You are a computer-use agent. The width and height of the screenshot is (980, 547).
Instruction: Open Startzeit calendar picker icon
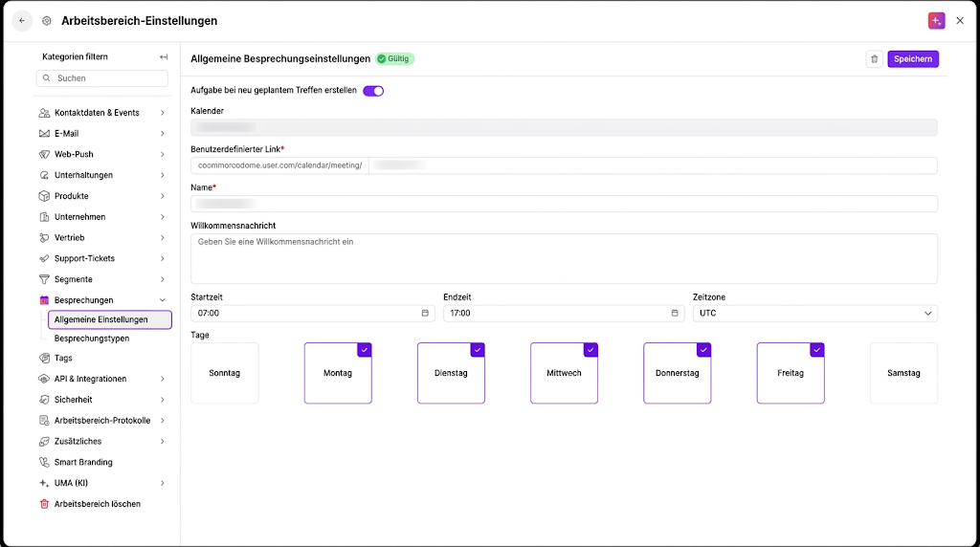coord(425,313)
